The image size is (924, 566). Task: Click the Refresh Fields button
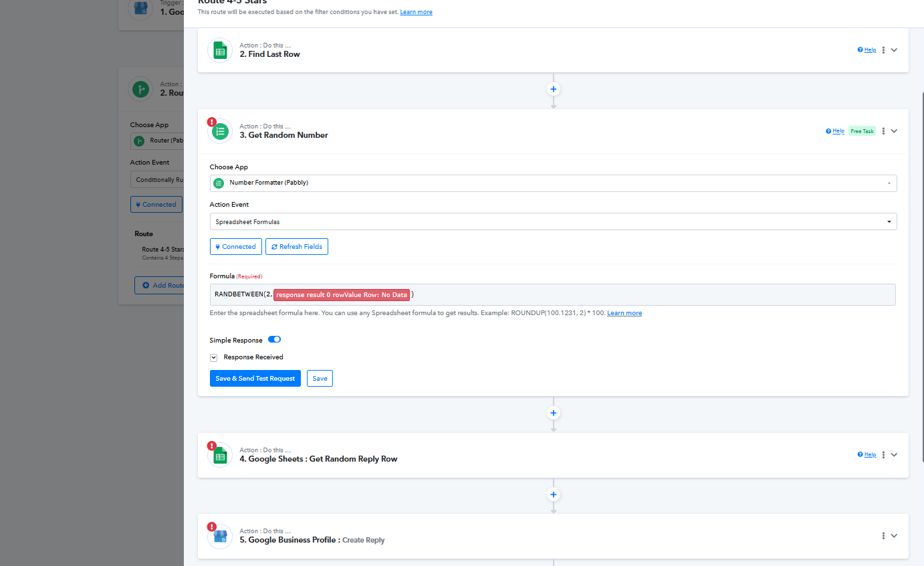pyautogui.click(x=296, y=247)
